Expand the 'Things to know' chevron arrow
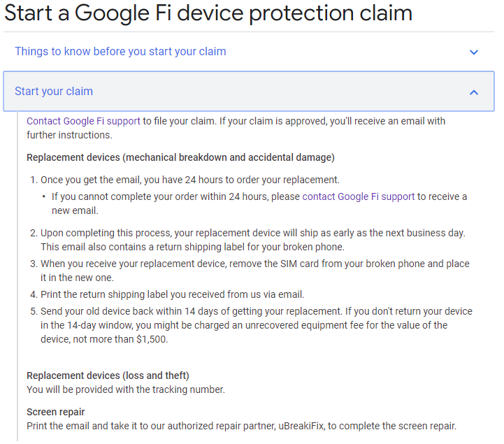 474,52
